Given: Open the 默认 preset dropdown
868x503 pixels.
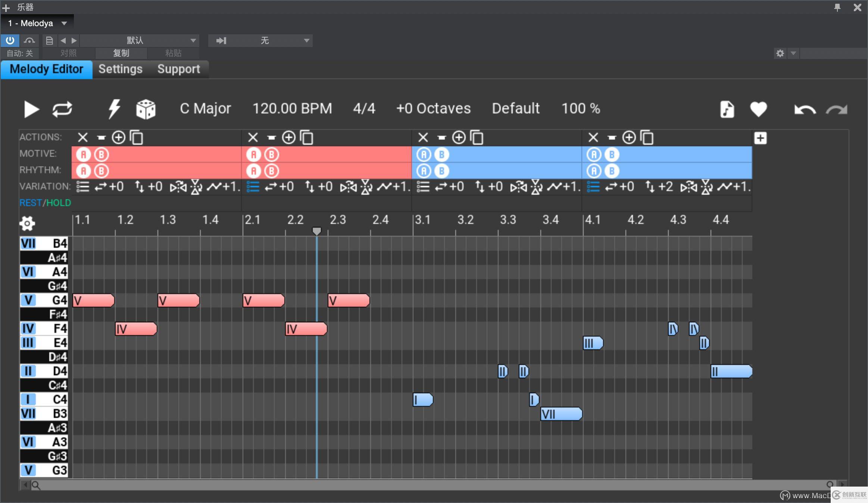Looking at the screenshot, I should click(x=139, y=40).
